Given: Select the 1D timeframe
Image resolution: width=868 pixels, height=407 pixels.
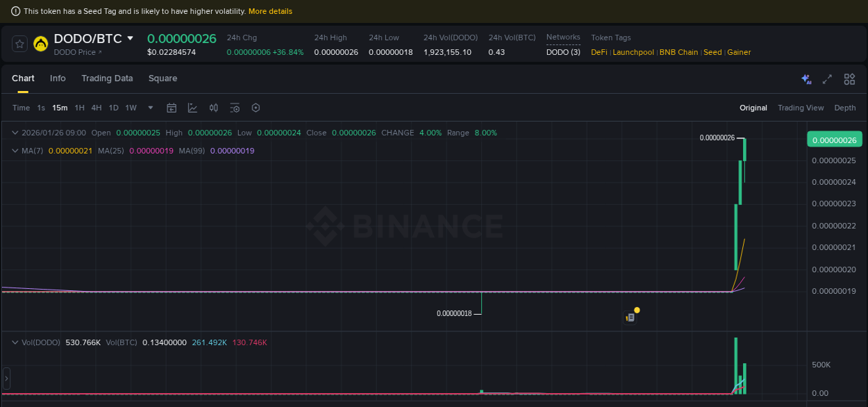Looking at the screenshot, I should 113,108.
